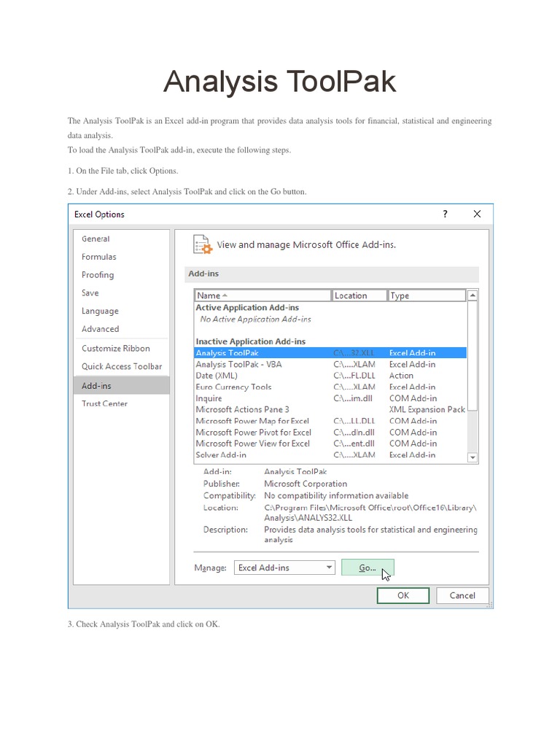Cancel the Excel Options dialog
This screenshot has height=747, width=560.
(x=462, y=595)
